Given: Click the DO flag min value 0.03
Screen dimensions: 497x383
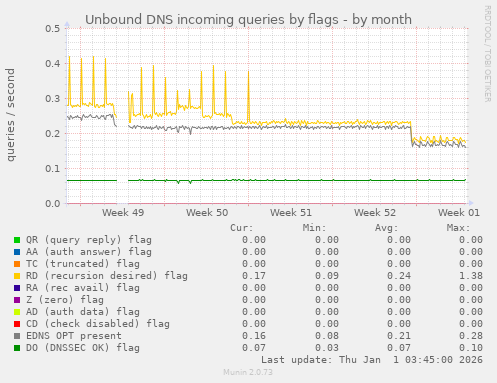Looking at the screenshot, I should coord(327,348).
